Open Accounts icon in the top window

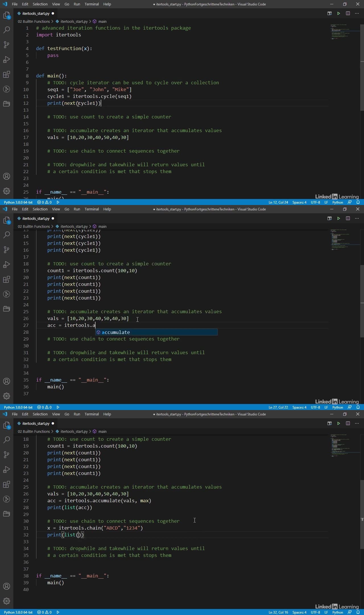(x=7, y=176)
